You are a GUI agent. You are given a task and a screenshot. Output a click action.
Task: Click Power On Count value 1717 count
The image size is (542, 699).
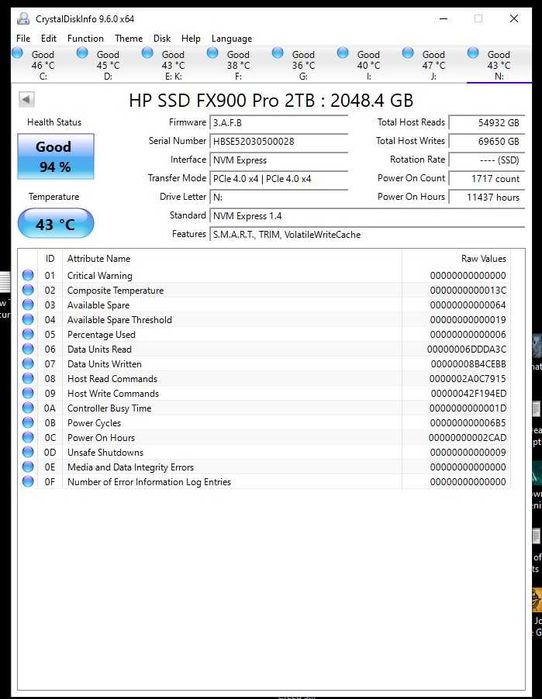[486, 179]
